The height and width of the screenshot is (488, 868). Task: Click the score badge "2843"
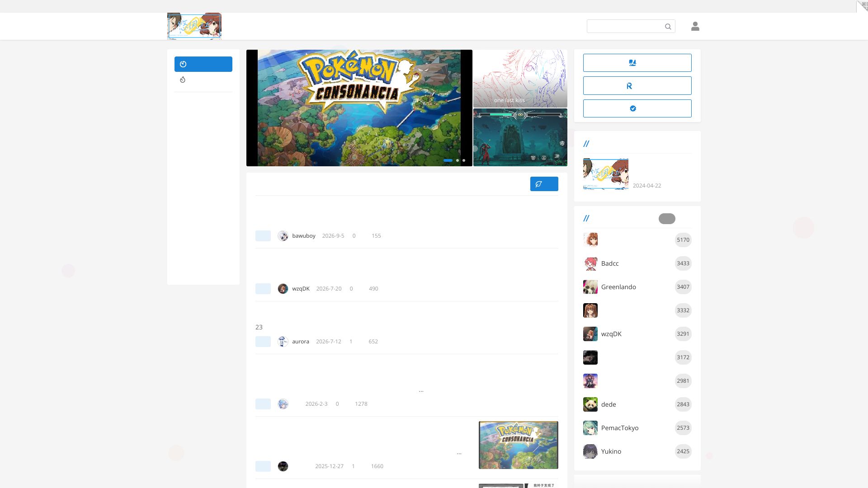point(683,404)
